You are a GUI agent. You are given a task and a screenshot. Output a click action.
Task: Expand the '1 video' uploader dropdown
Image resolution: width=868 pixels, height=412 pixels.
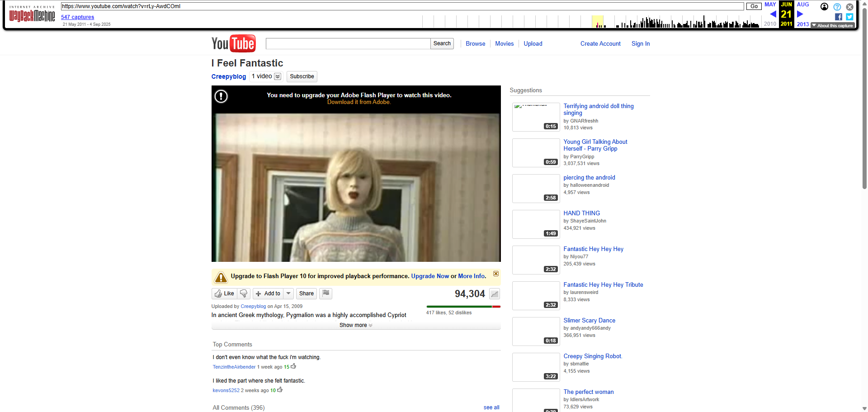click(x=278, y=76)
